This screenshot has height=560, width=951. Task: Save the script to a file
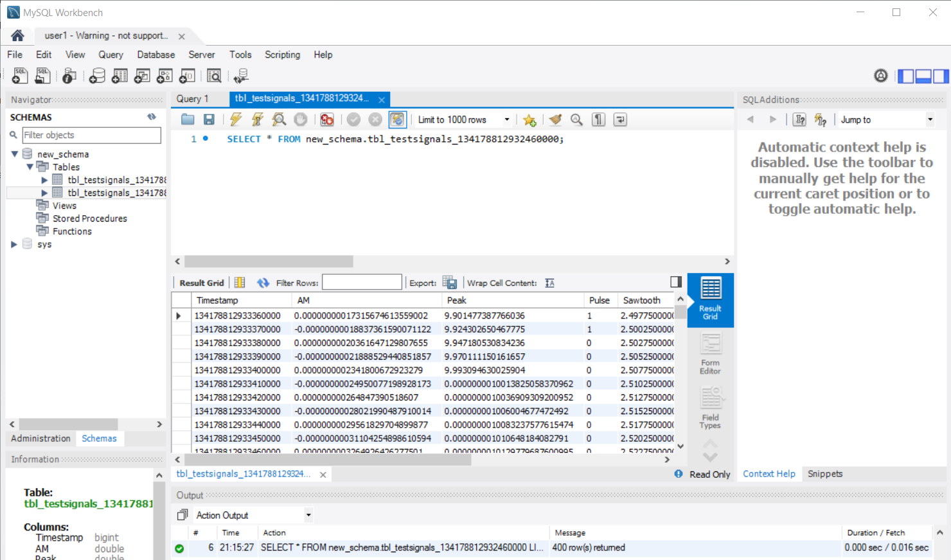[209, 119]
